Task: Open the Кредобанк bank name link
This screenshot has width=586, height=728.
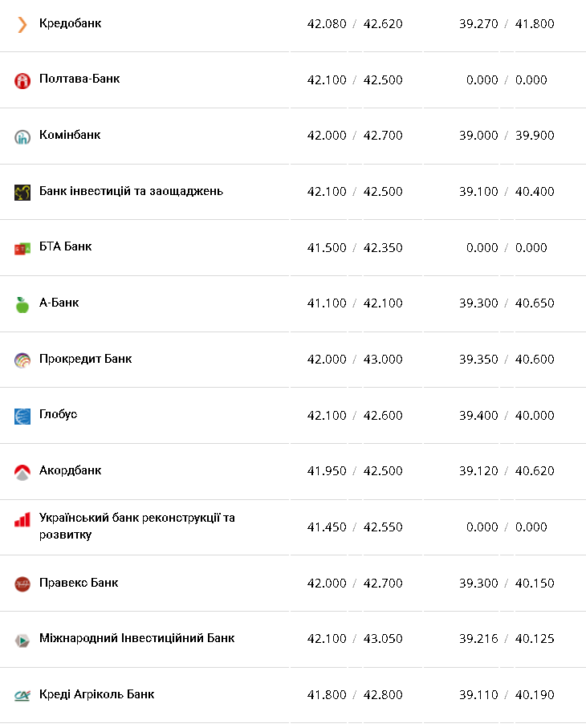Action: tap(70, 23)
